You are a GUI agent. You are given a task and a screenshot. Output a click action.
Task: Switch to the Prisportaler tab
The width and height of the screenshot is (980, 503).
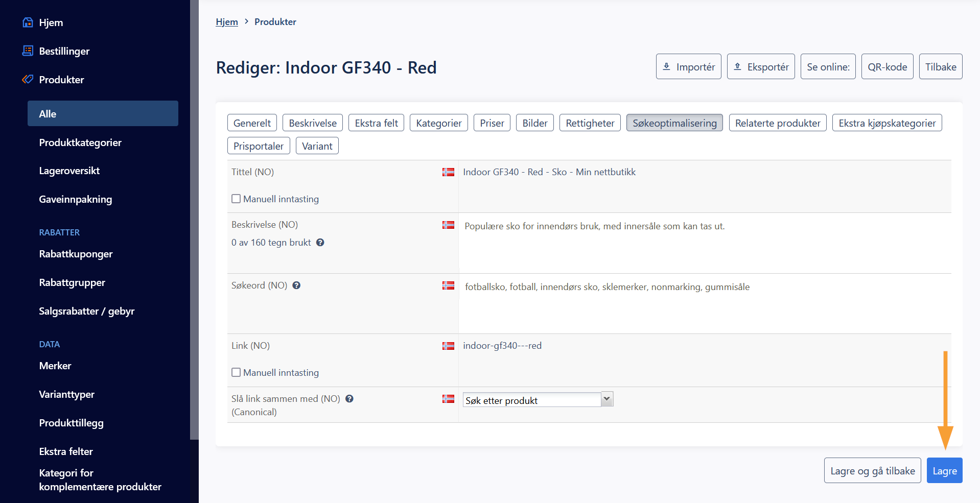[259, 146]
